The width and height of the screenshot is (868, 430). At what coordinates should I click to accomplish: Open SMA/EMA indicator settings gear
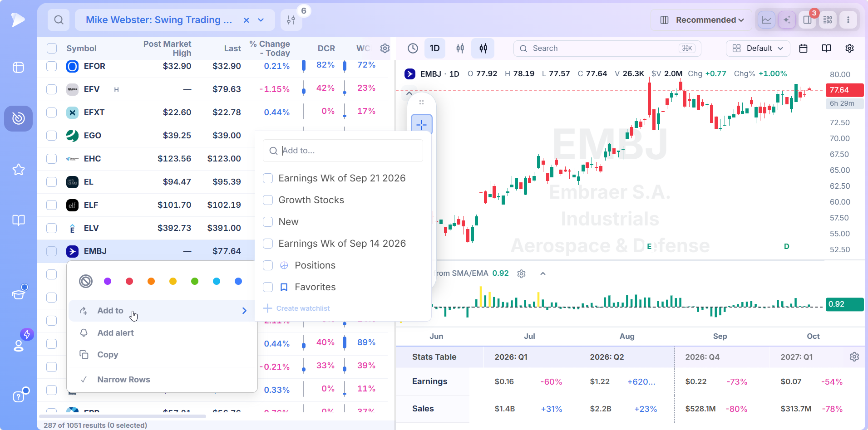pyautogui.click(x=521, y=274)
